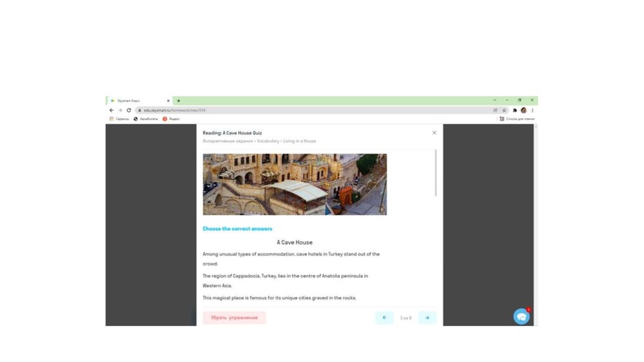Viewport: 644px width, 362px height.
Task: Click the browser back arrow
Action: [x=112, y=110]
